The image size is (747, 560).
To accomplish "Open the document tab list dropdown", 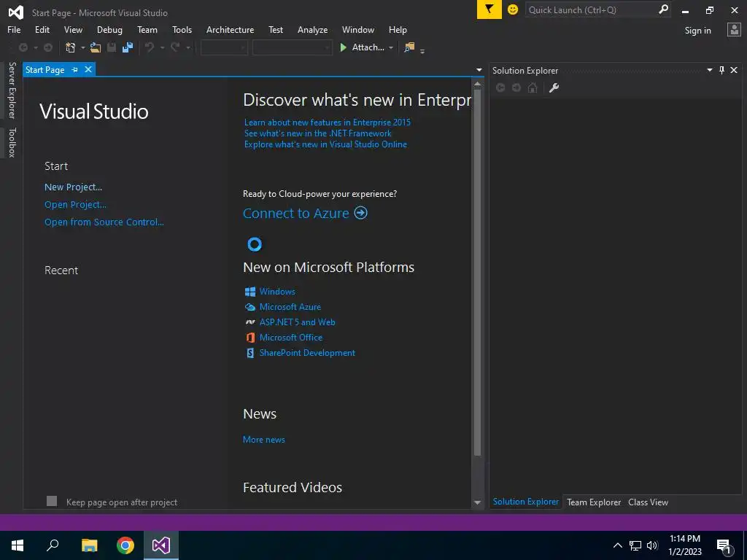I will [479, 70].
